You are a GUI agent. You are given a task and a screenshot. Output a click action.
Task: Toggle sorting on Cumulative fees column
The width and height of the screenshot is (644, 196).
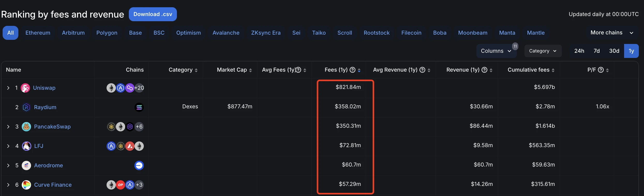coord(553,70)
